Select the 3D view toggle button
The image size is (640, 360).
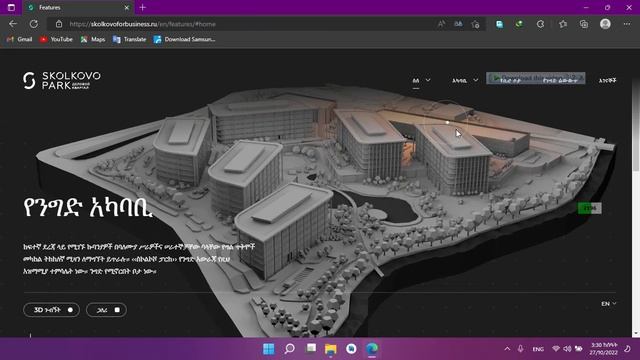[x=51, y=310]
